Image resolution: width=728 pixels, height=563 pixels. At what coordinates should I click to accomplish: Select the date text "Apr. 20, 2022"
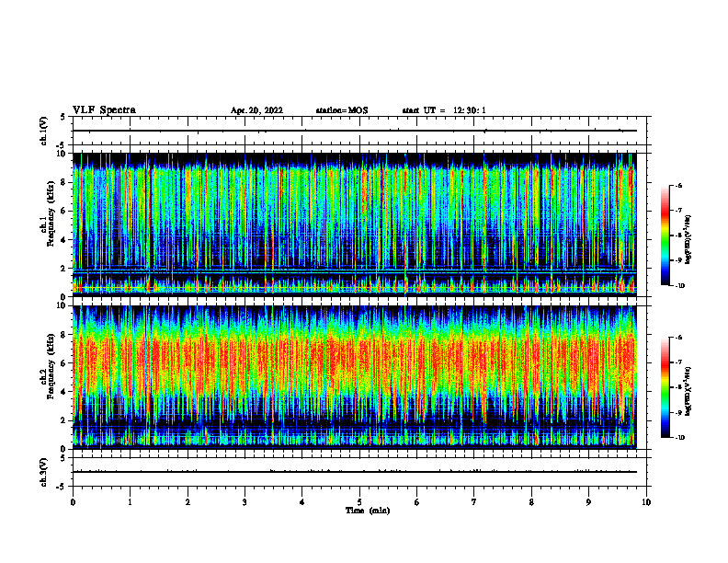coord(256,110)
